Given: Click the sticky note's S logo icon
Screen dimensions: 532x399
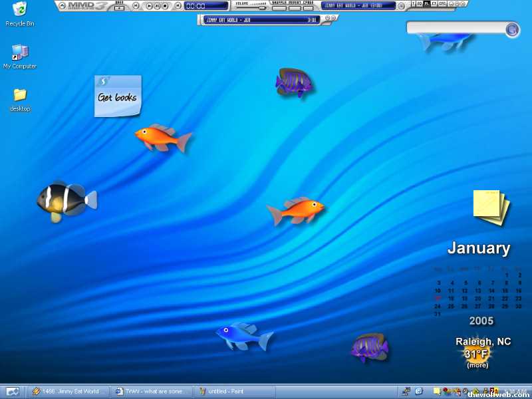Looking at the screenshot, I should [102, 81].
